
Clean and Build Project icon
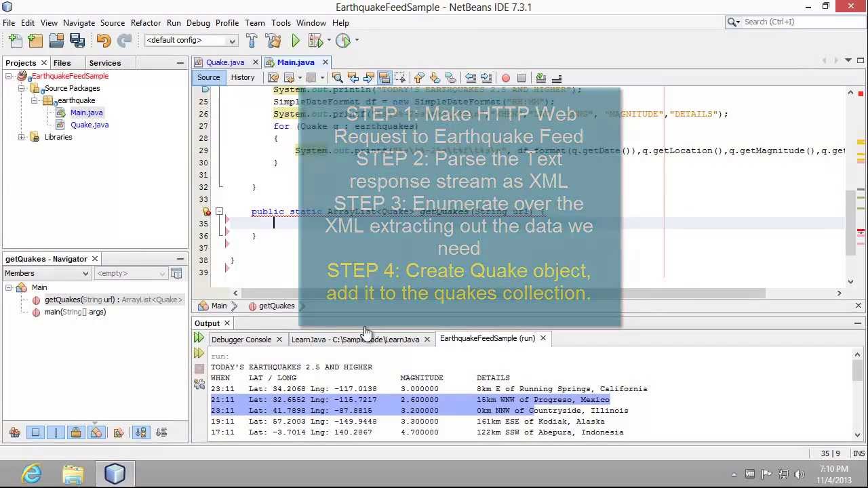click(273, 41)
